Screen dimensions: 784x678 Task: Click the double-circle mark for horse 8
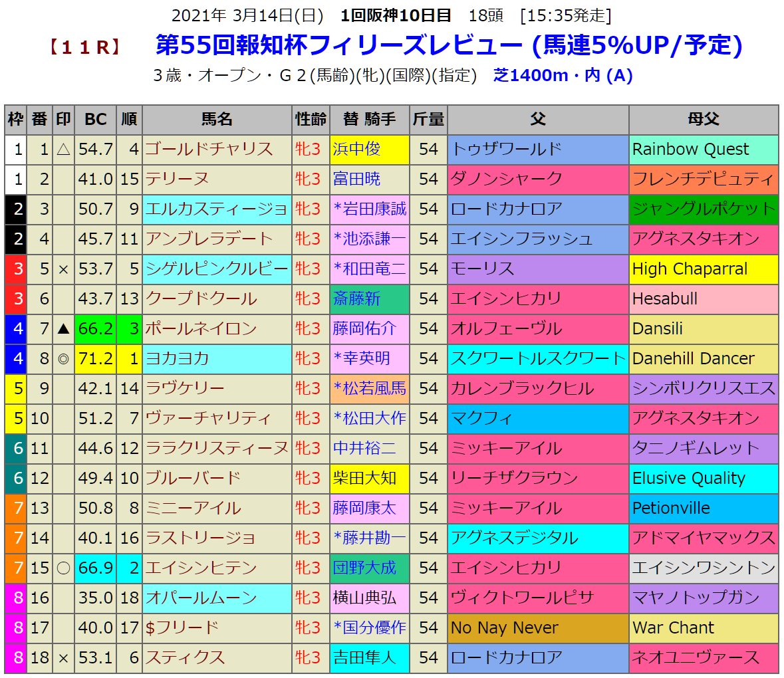click(x=63, y=359)
